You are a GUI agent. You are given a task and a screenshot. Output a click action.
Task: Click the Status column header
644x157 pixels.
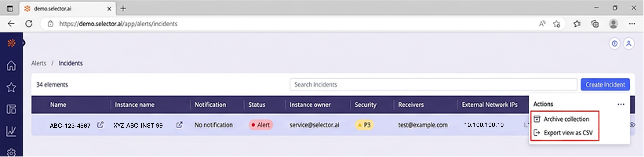pyautogui.click(x=257, y=105)
